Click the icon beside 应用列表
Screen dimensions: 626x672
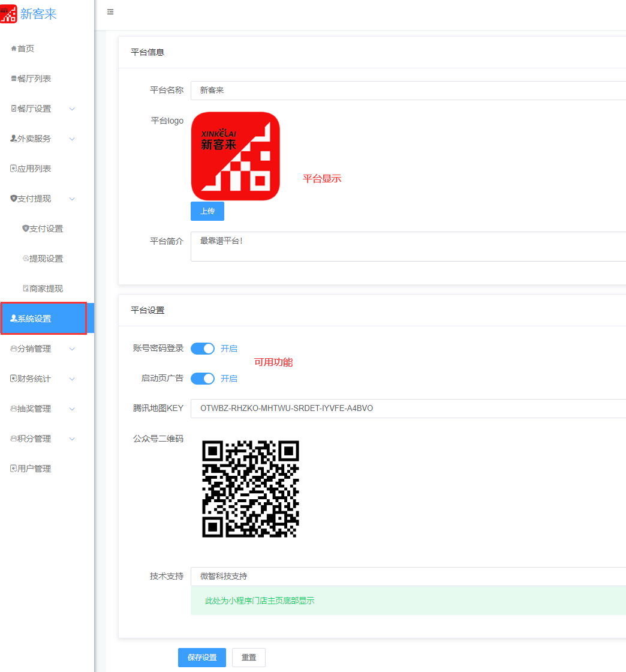pyautogui.click(x=14, y=169)
